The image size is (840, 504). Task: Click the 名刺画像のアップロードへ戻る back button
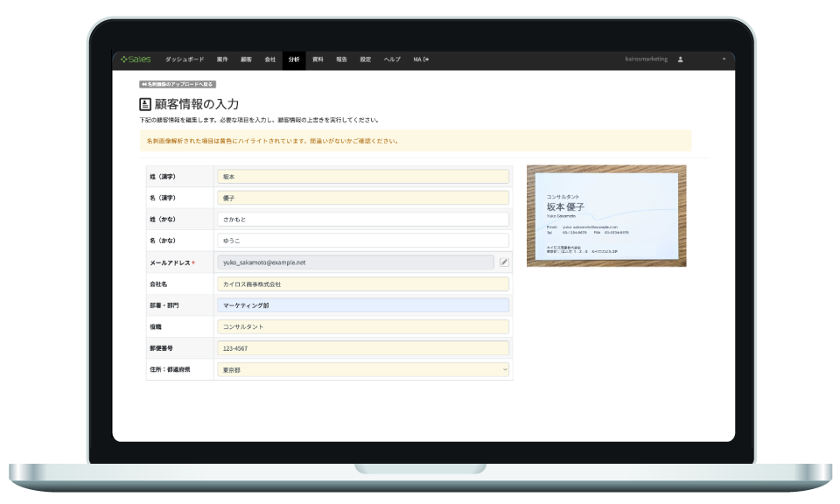tap(178, 85)
